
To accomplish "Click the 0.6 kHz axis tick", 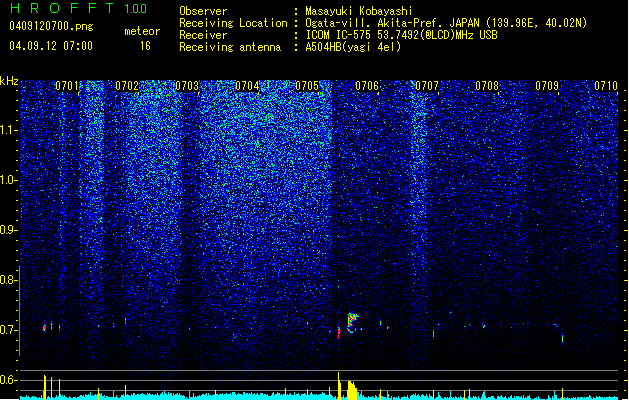I will (x=9, y=380).
